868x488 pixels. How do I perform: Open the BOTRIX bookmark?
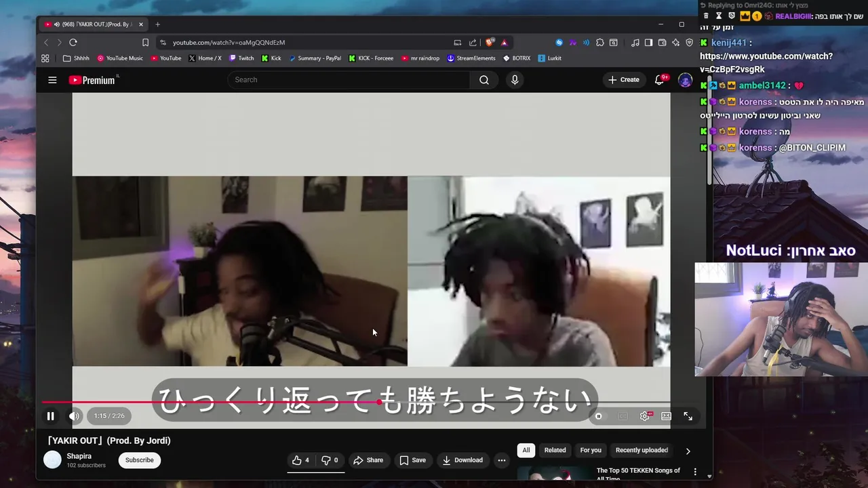[x=517, y=58]
